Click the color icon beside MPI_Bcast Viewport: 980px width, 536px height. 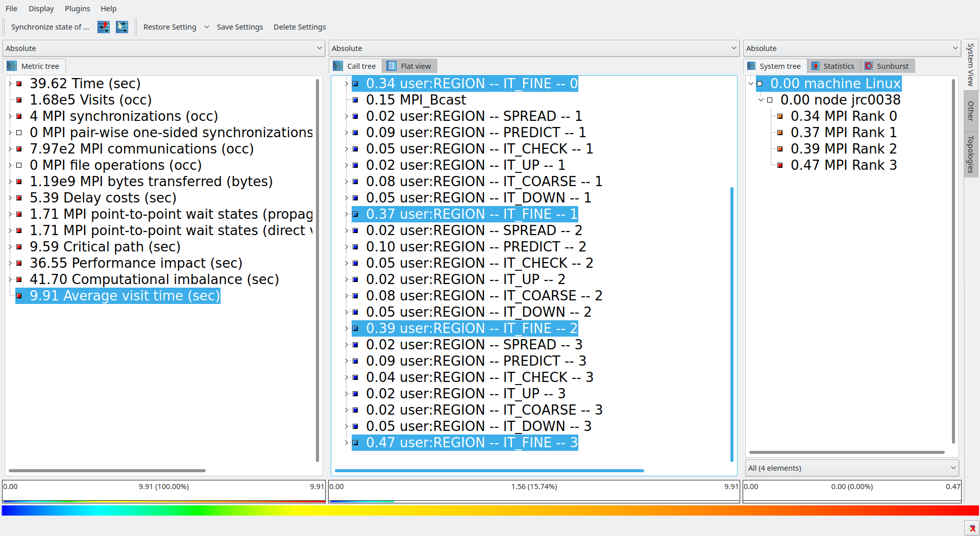(356, 100)
